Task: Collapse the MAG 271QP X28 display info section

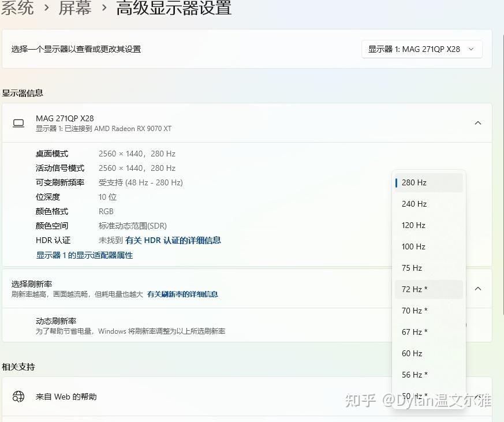Action: 477,123
